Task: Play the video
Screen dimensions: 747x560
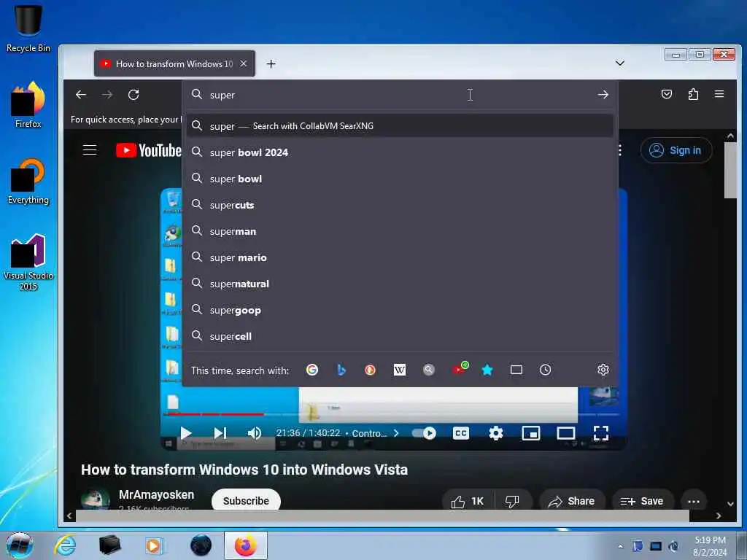Action: coord(186,433)
